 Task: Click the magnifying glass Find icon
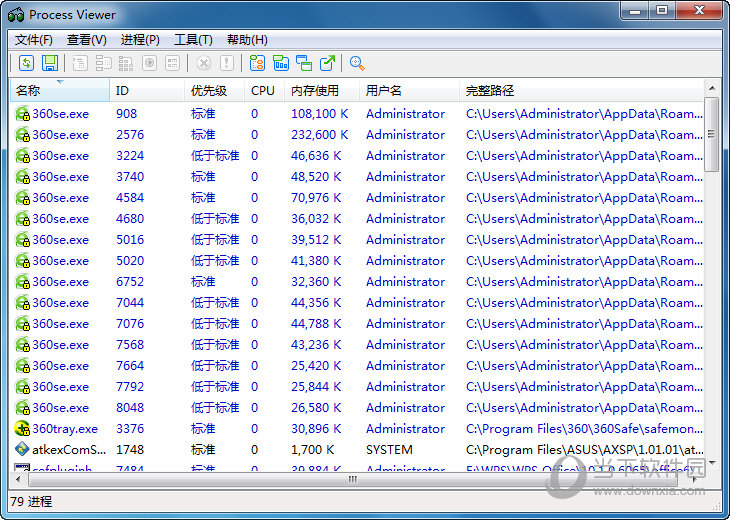[x=357, y=63]
